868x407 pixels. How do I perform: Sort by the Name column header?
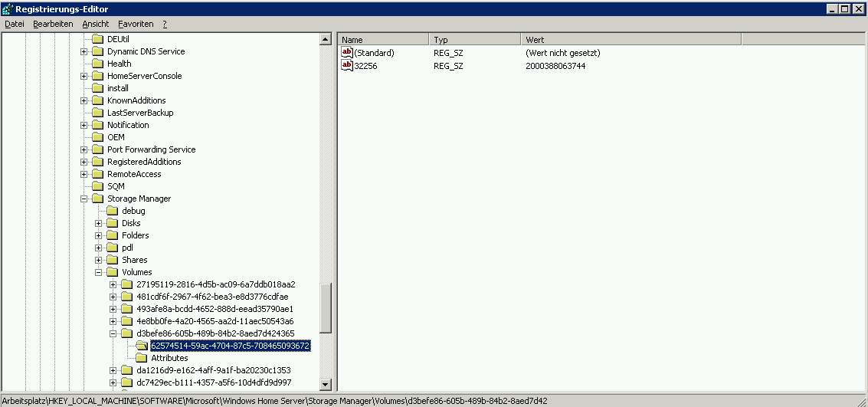[x=383, y=39]
